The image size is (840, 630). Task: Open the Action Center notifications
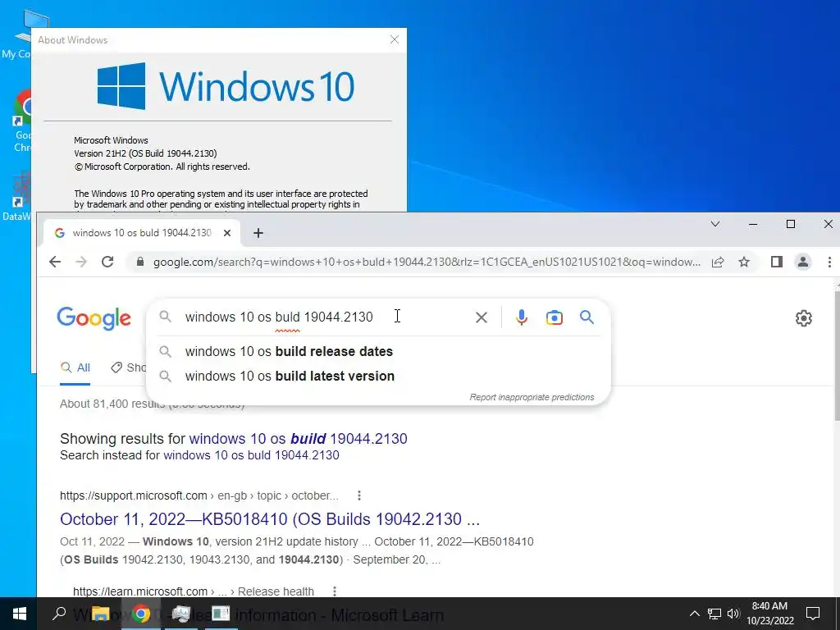(x=813, y=614)
